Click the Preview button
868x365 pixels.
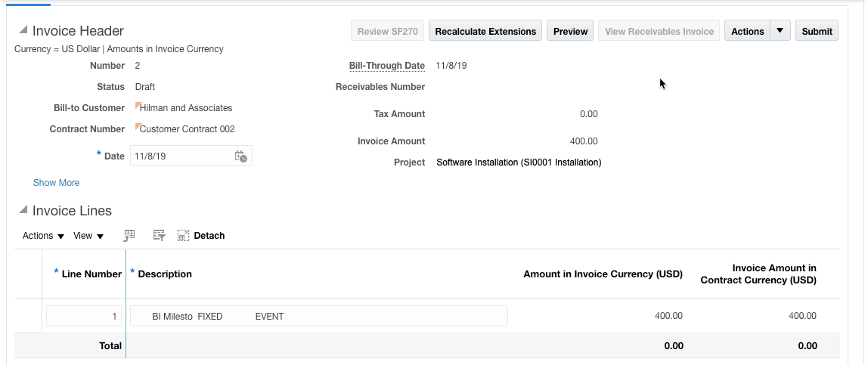click(x=570, y=31)
